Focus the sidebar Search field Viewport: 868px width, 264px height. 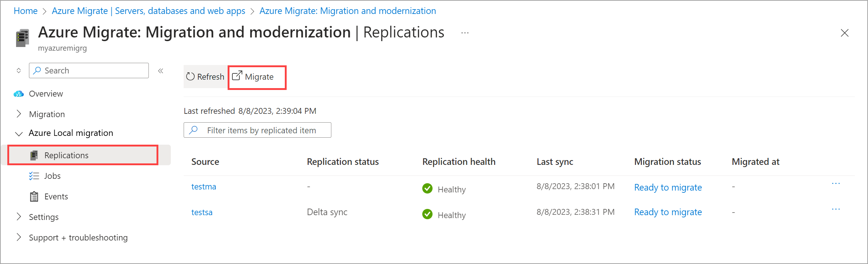[x=93, y=70]
